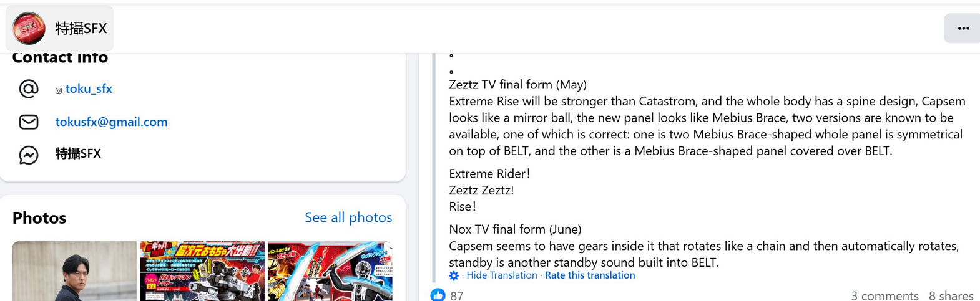Click the 特攝SFX page avatar logo
980x301 pixels.
click(x=29, y=28)
